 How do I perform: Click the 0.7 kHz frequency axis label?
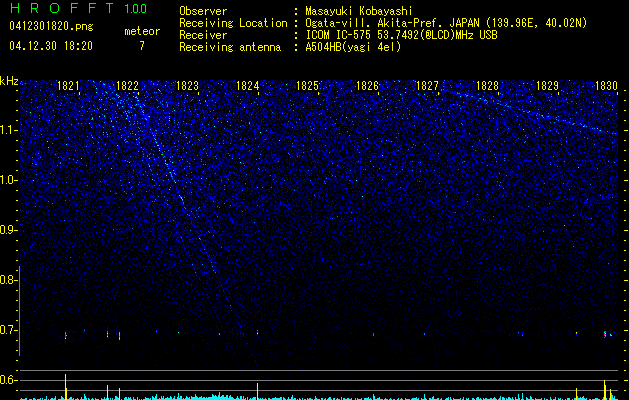click(8, 330)
